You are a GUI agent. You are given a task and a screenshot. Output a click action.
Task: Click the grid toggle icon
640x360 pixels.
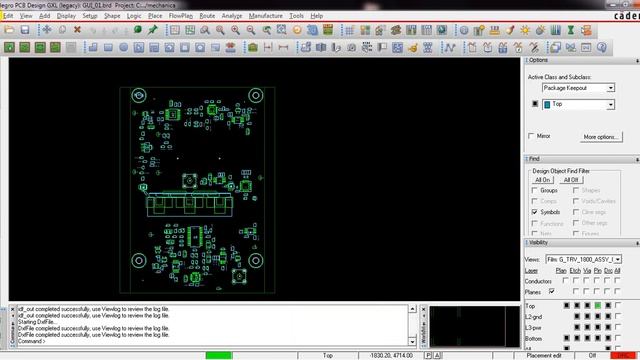click(349, 30)
